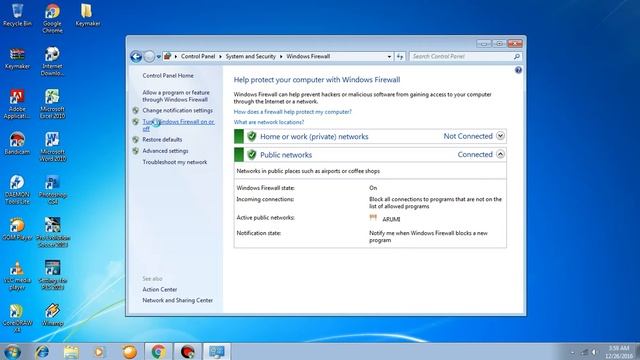Click the refresh button beside the address bar
The height and width of the screenshot is (360, 640).
point(400,56)
